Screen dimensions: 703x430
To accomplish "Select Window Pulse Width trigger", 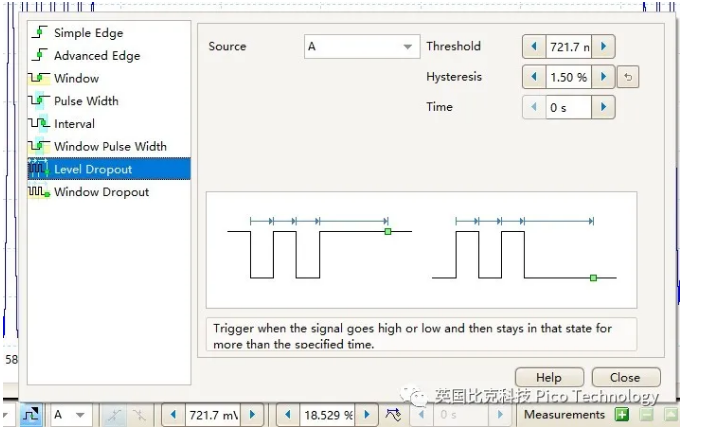I will coord(110,146).
